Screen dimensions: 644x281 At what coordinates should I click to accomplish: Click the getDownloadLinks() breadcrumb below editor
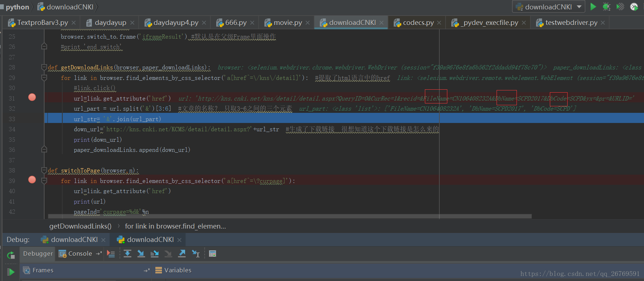coord(80,226)
